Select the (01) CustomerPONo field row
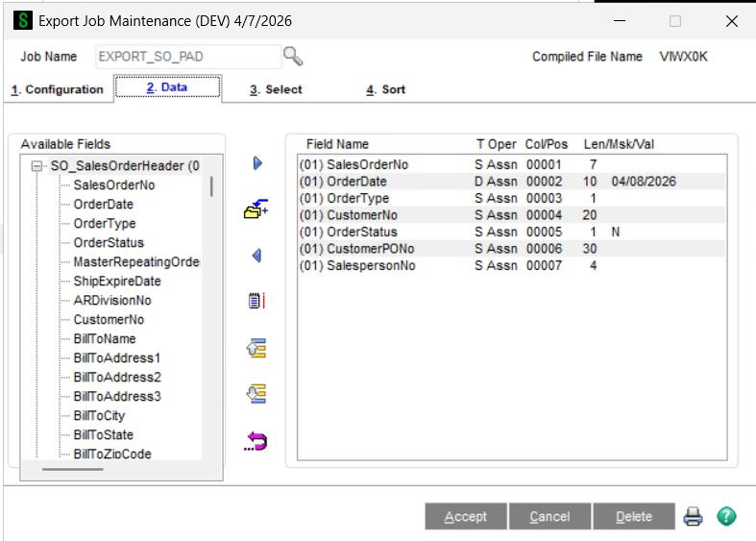The width and height of the screenshot is (756, 541). (x=512, y=249)
